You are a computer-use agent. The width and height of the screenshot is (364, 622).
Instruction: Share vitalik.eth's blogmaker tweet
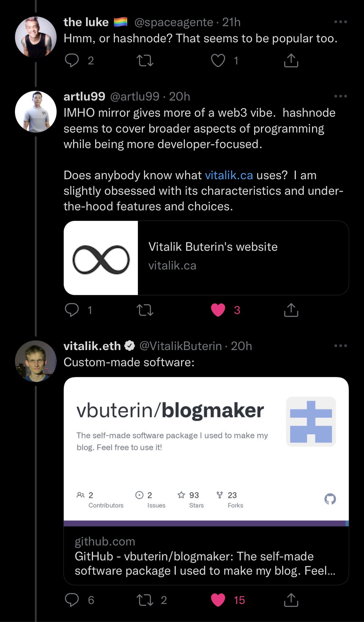click(291, 600)
